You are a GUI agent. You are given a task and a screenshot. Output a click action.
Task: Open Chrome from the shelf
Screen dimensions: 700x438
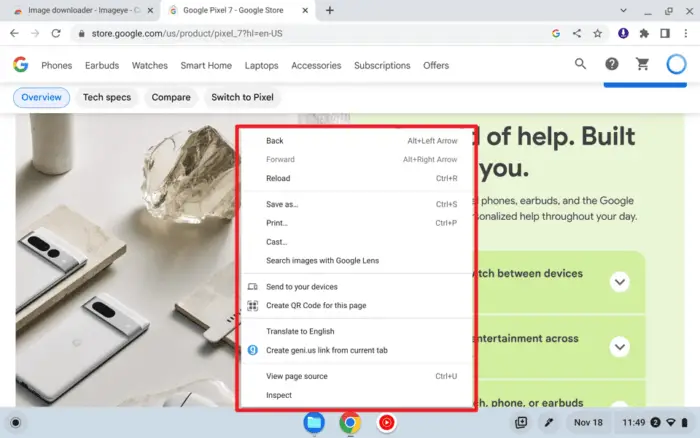point(350,422)
